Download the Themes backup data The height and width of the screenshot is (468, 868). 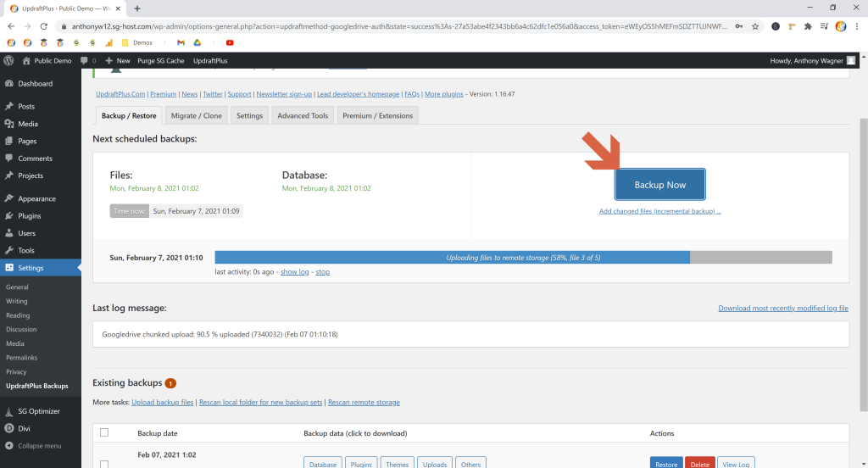(397, 464)
